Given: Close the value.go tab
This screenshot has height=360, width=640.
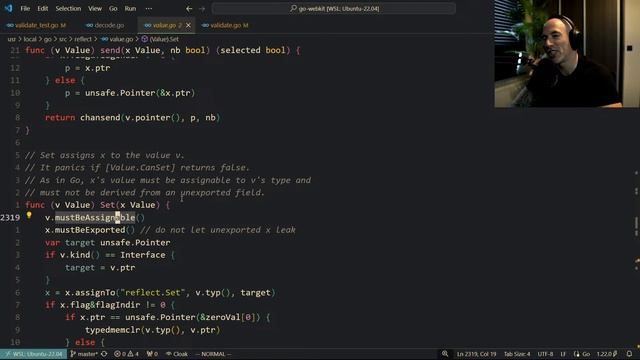Looking at the screenshot, I should 188,25.
